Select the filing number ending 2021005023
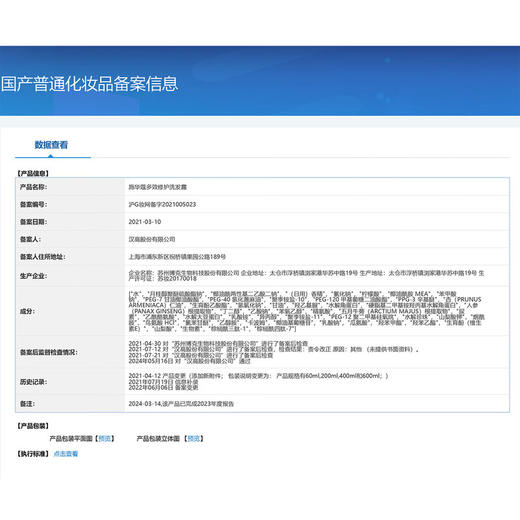Viewport: 520px width, 520px height. (x=162, y=204)
